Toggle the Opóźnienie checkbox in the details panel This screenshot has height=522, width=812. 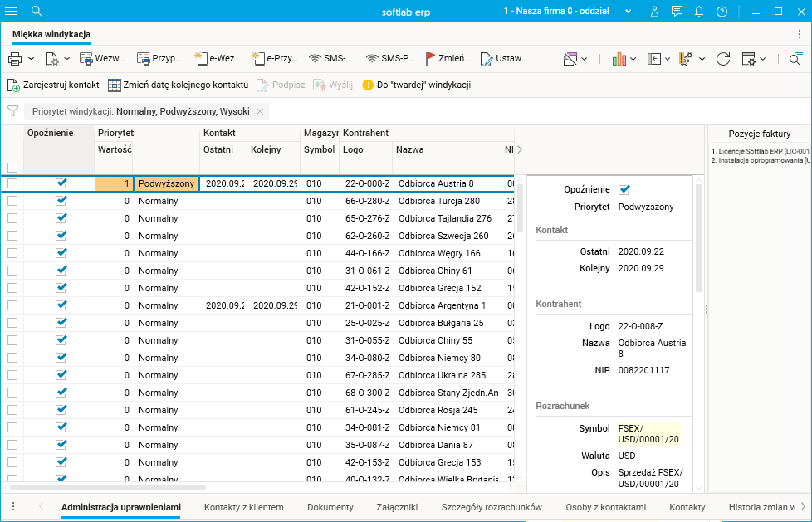point(625,189)
